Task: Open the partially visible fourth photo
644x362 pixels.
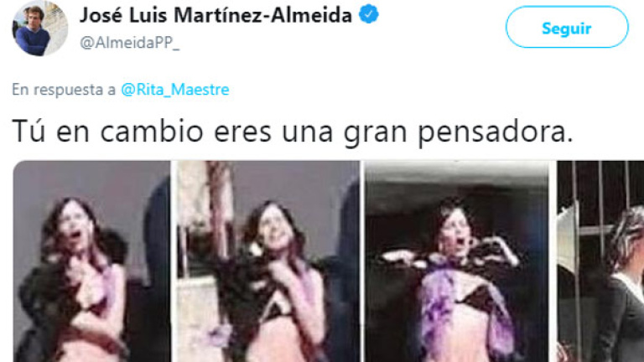Action: pyautogui.click(x=600, y=261)
